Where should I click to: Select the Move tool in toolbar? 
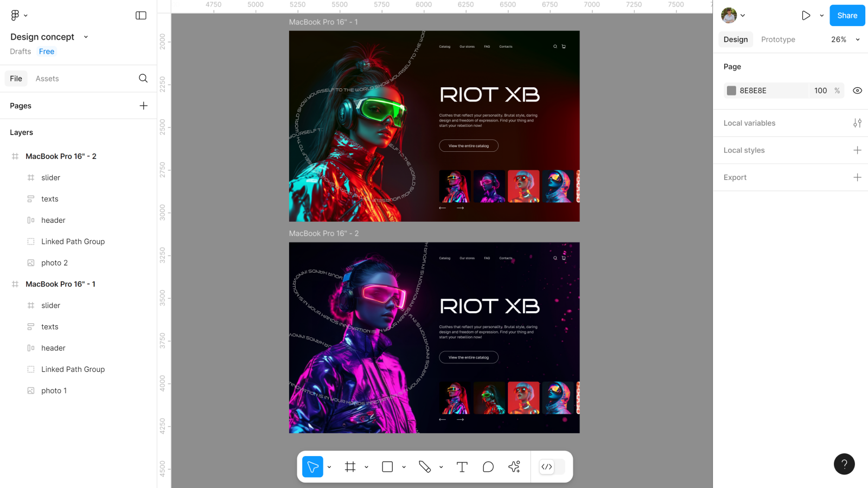[x=312, y=467]
